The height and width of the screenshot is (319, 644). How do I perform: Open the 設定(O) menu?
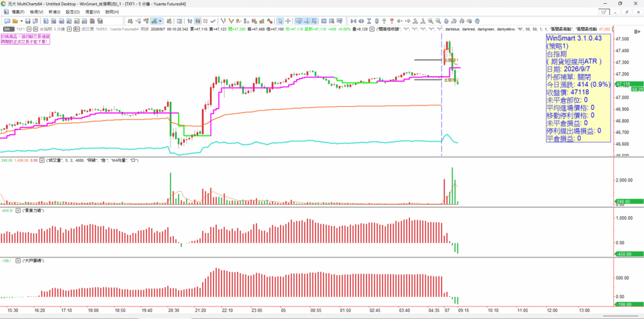click(x=73, y=12)
